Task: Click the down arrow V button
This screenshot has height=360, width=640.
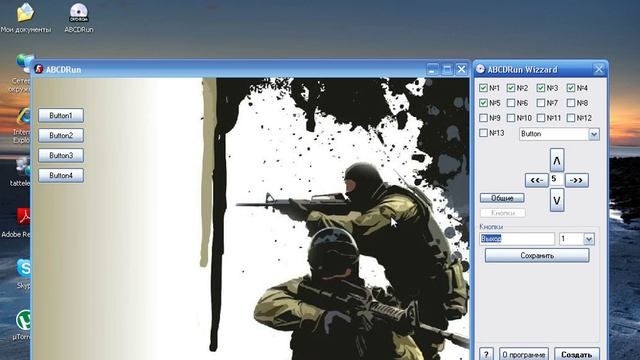Action: pos(557,200)
